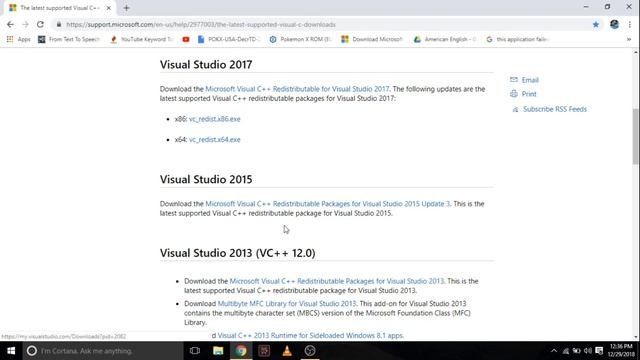Reload the current page
Image resolution: width=640 pixels, height=360 pixels.
point(40,24)
